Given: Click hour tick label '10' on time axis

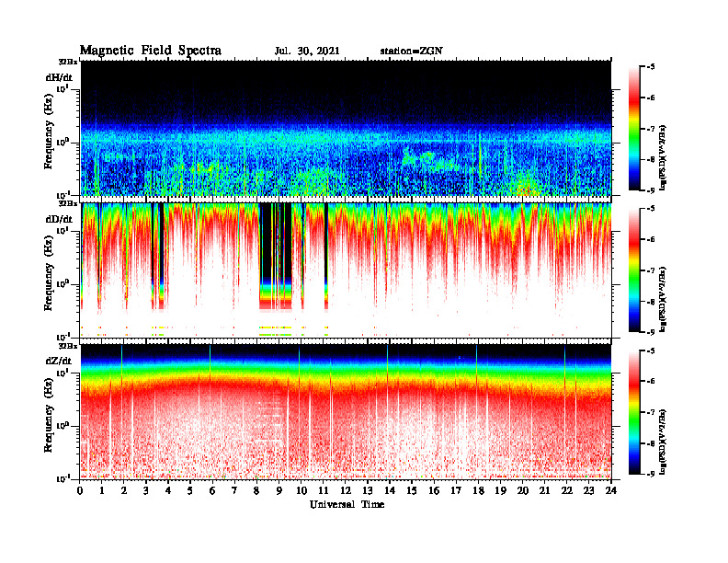Looking at the screenshot, I should [301, 490].
